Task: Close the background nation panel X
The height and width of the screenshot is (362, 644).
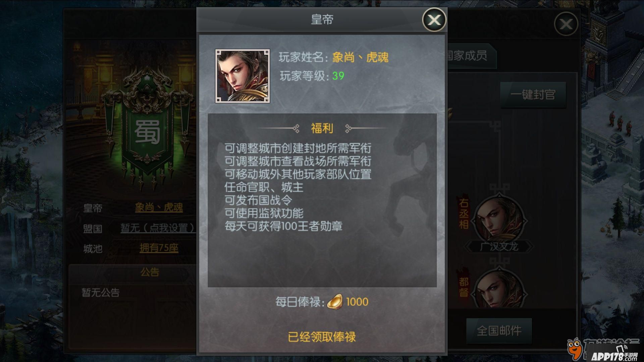Action: click(566, 24)
